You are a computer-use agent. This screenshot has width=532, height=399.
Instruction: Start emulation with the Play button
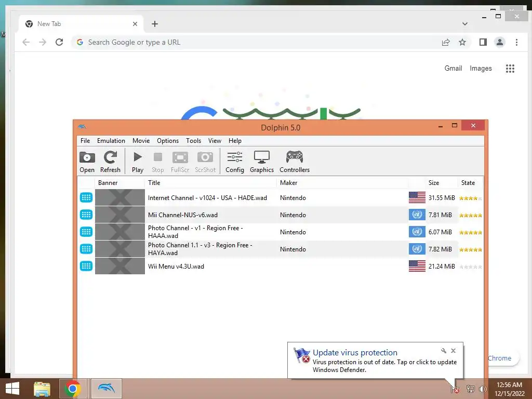coord(137,162)
